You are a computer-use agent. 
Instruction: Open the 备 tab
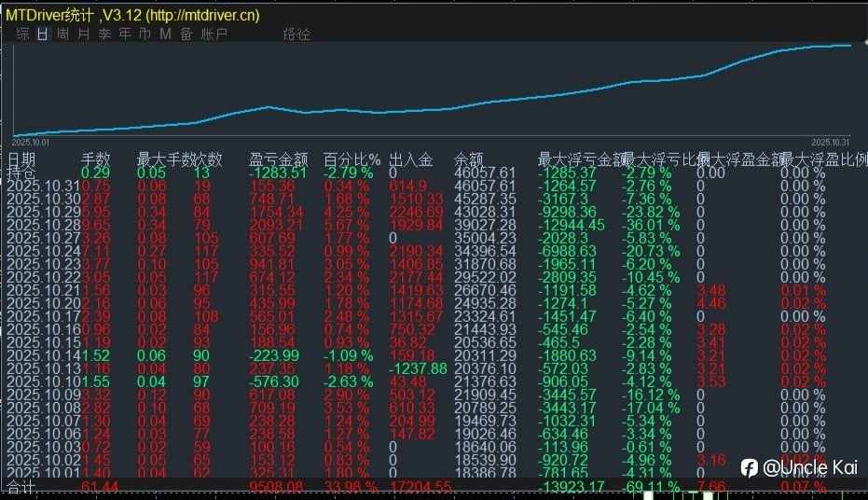coord(186,34)
